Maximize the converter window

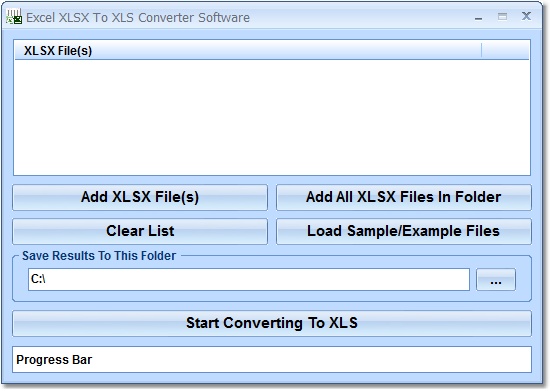coord(502,17)
